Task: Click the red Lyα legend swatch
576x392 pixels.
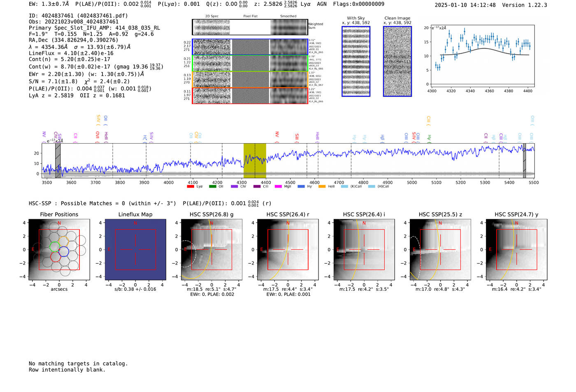Action: [x=190, y=187]
